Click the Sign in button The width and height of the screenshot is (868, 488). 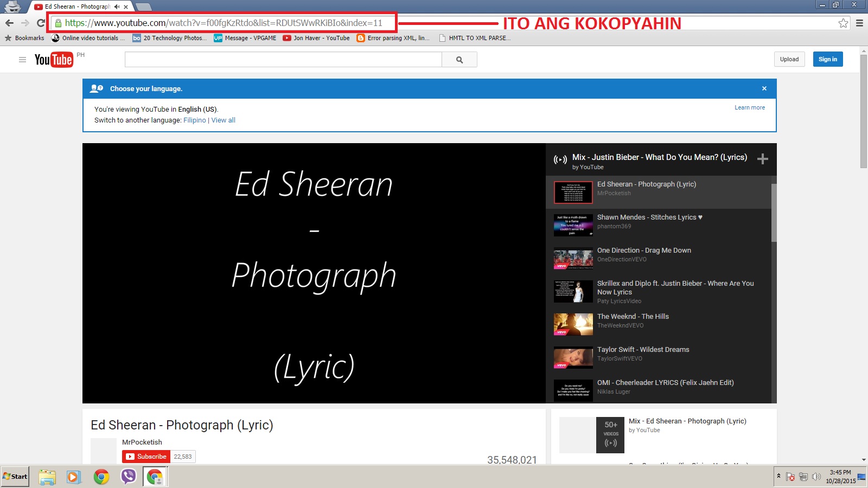[828, 59]
